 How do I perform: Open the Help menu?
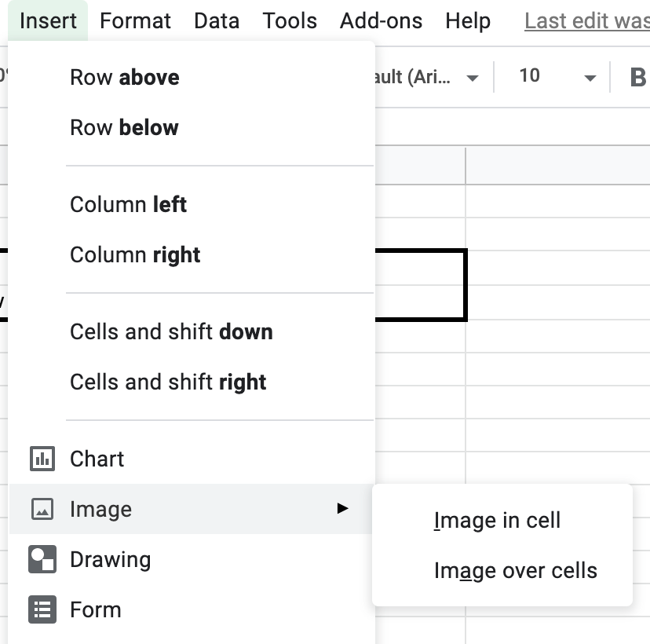pyautogui.click(x=468, y=20)
